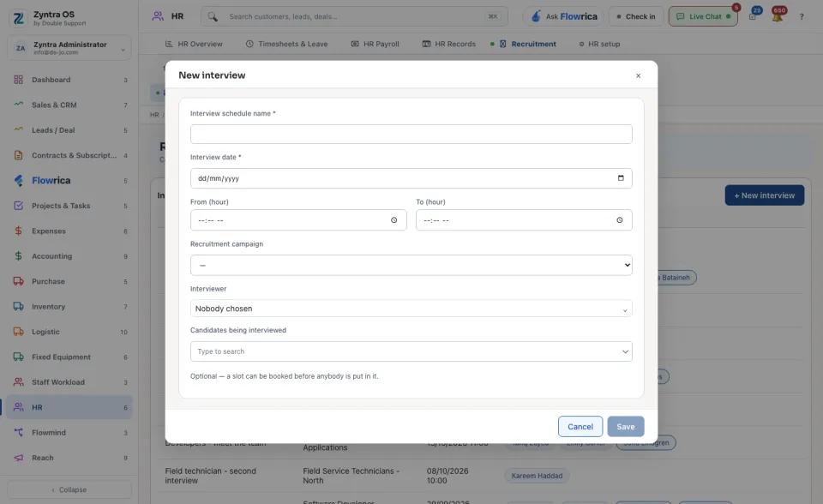Click the Logistic truck icon

[x=18, y=331]
